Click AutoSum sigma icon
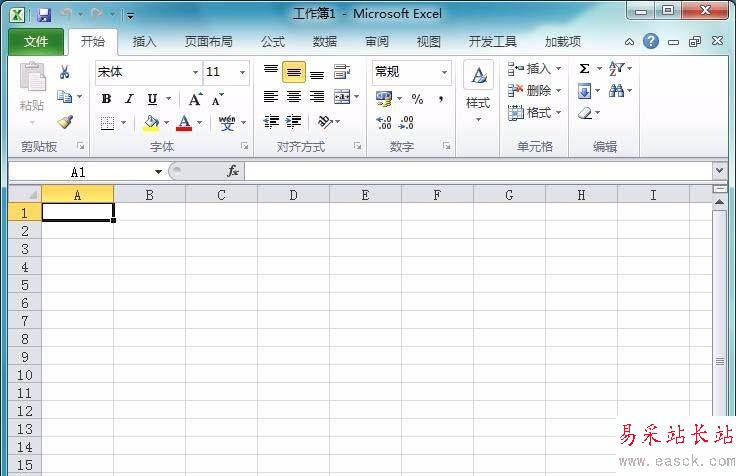This screenshot has width=736, height=476. 584,69
